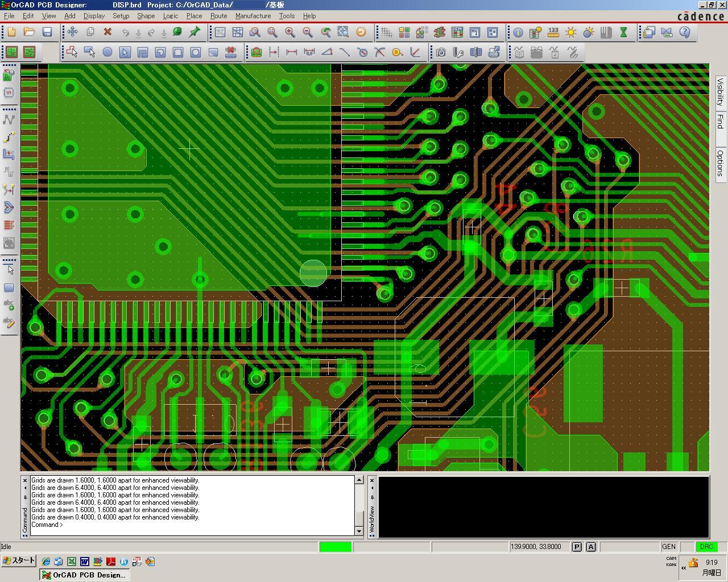The width and height of the screenshot is (728, 582).
Task: Open a board file with folder icon
Action: coord(29,32)
